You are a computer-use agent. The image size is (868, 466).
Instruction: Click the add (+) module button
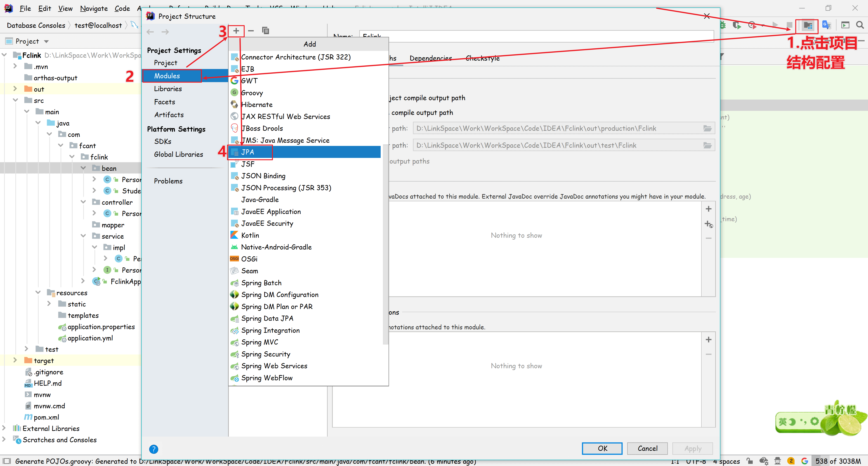click(236, 31)
